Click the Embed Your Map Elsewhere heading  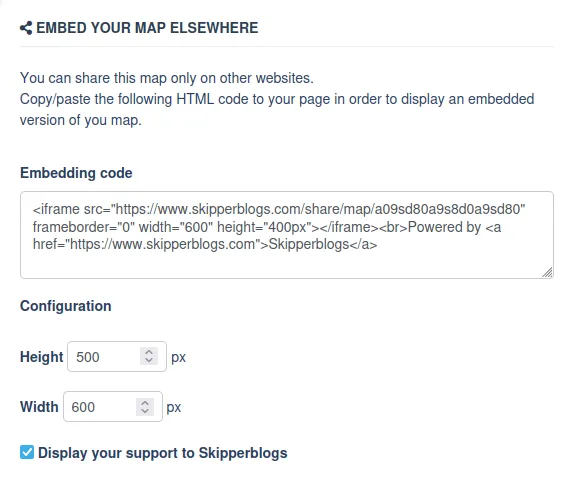[x=147, y=28]
